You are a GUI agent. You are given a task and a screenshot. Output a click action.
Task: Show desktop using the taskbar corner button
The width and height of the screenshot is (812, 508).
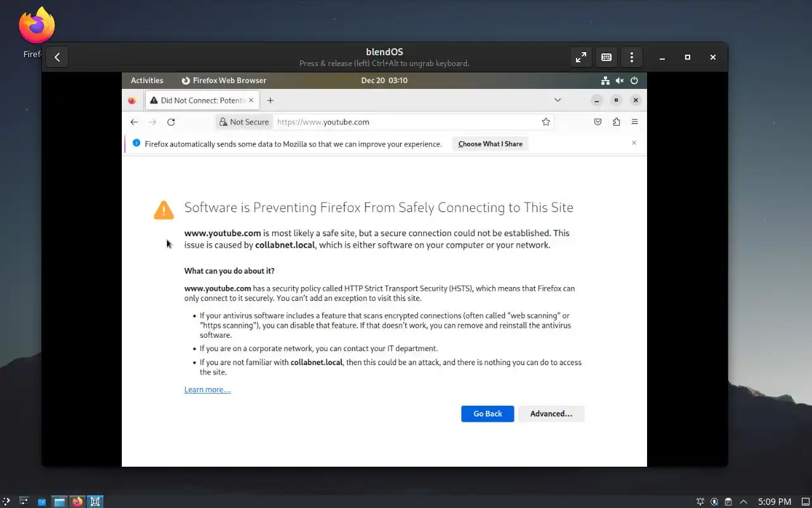coord(804,502)
